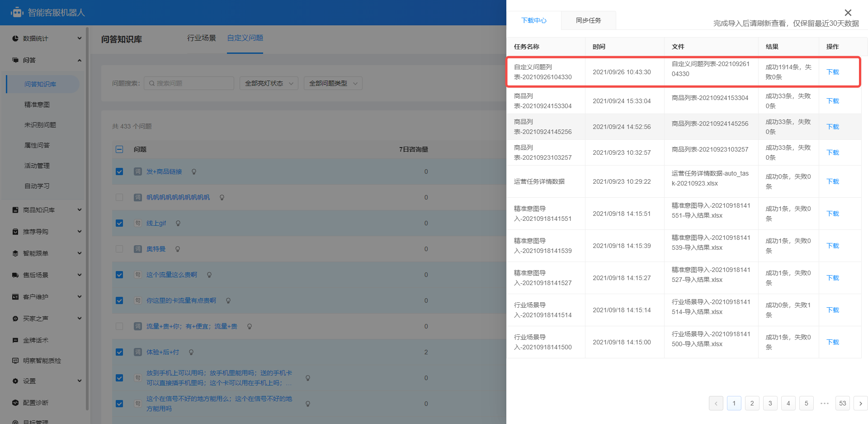Select 精准意图 in sidebar
Screen dimensions: 868x424
37,105
